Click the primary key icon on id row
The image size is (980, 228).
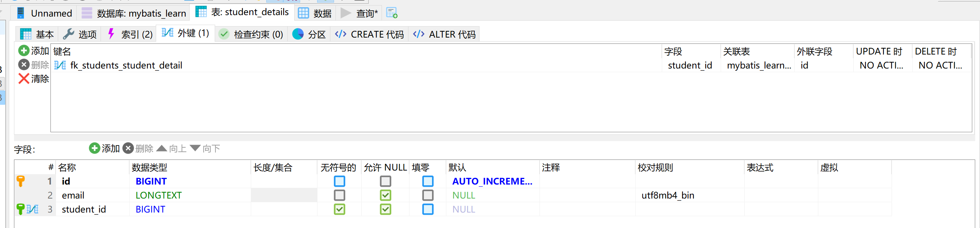[x=21, y=181]
